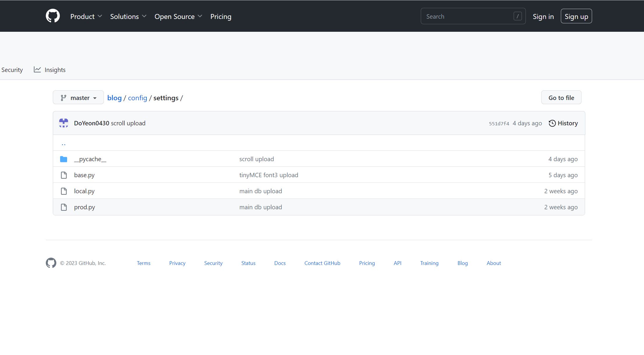
Task: View commit History
Action: (x=563, y=123)
